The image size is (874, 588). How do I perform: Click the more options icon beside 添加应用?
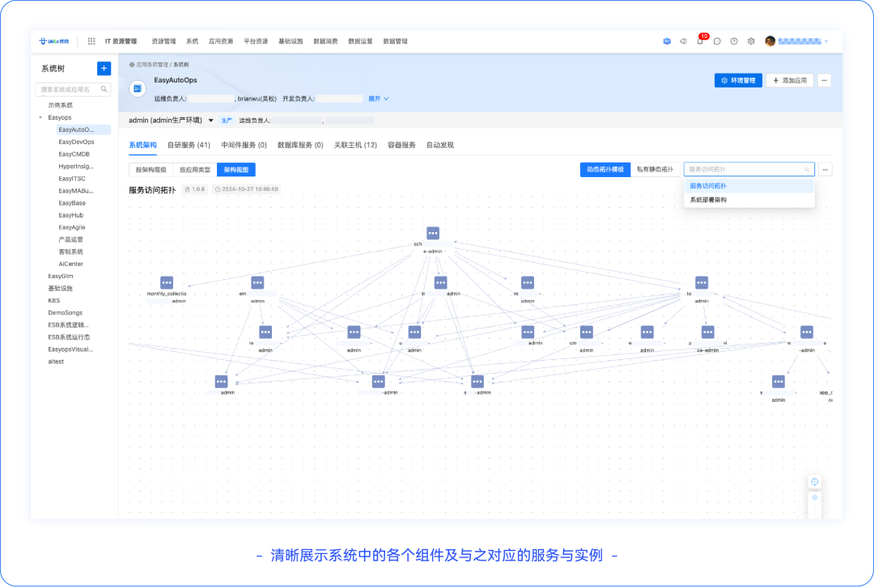pyautogui.click(x=825, y=80)
